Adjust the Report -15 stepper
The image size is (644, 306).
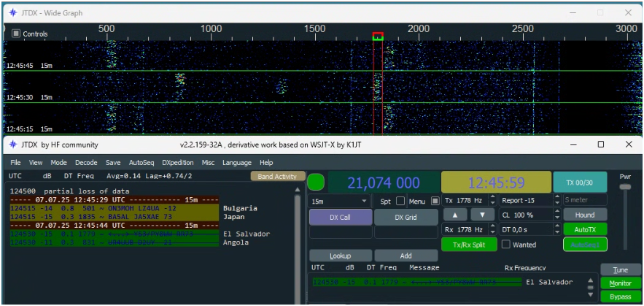[557, 200]
